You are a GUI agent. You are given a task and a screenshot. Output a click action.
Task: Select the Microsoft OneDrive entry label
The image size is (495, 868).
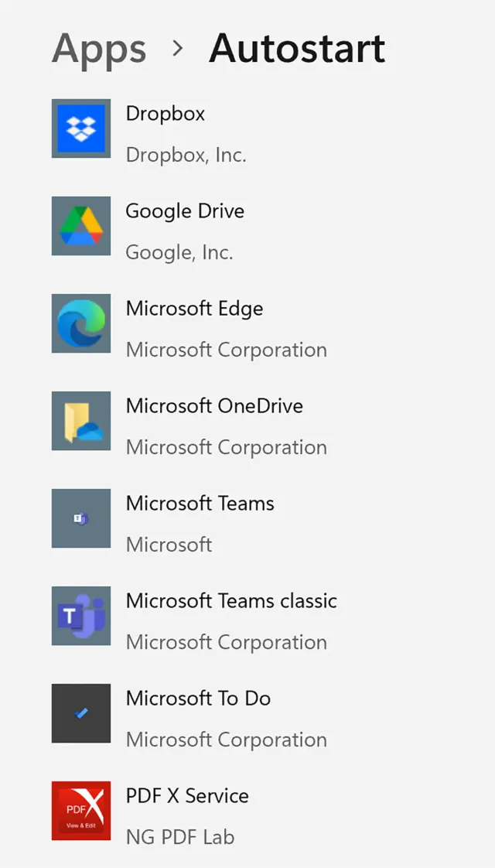pyautogui.click(x=214, y=406)
